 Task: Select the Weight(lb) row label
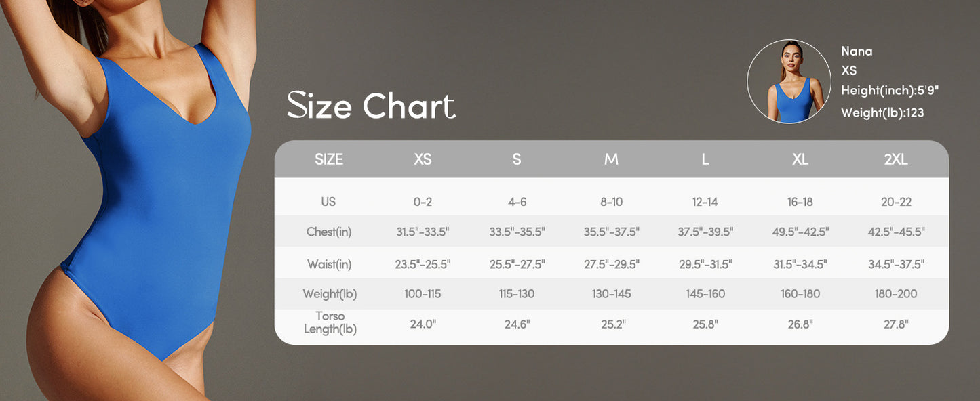pos(329,294)
